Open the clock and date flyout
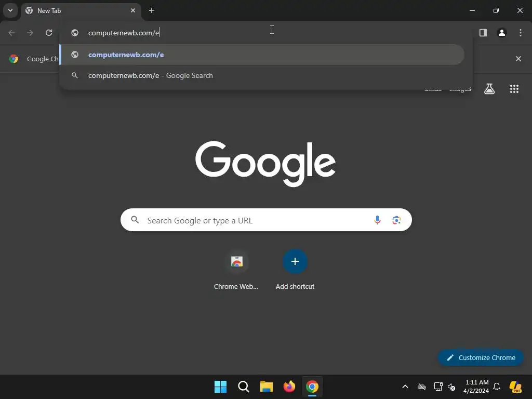 [476, 387]
